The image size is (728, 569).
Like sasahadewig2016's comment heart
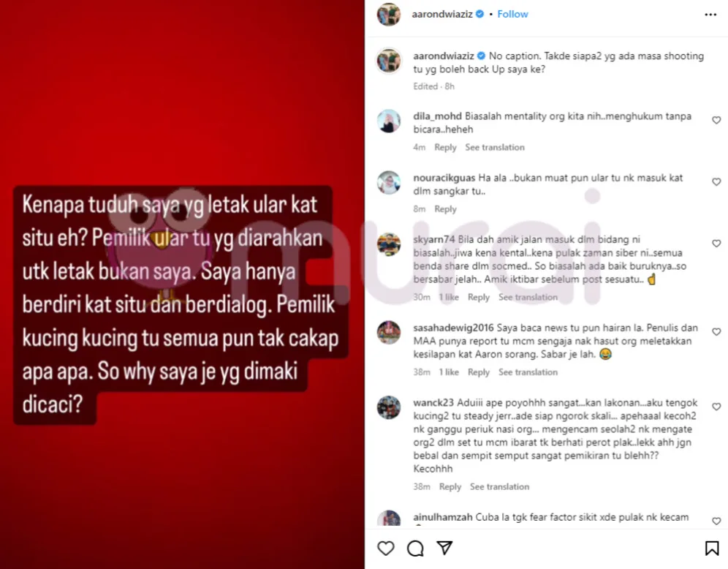pos(716,331)
